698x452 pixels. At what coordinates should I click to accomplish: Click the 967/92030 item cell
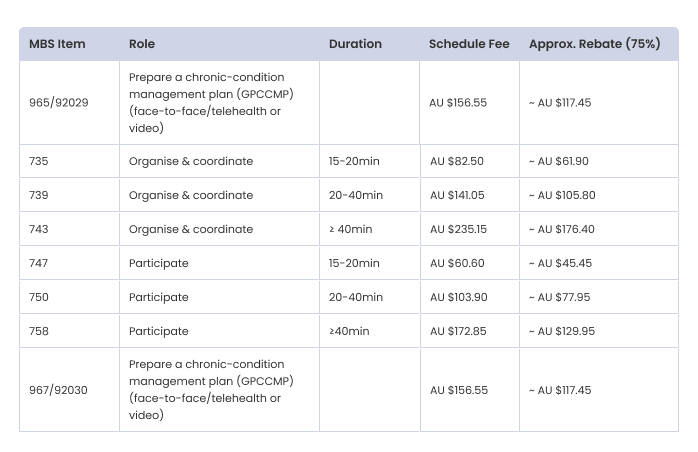pyautogui.click(x=59, y=390)
